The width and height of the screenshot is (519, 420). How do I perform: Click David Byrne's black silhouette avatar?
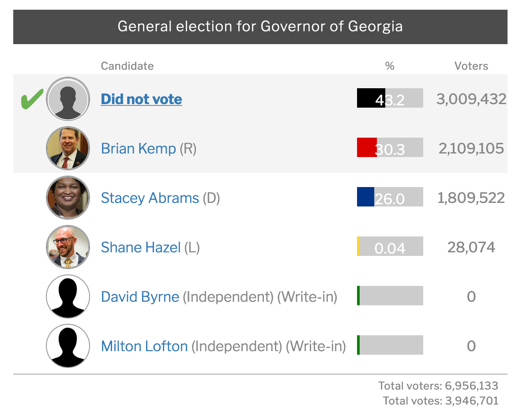[x=68, y=296]
